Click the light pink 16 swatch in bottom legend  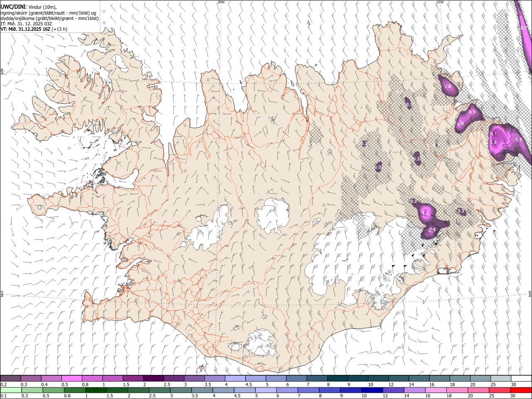click(x=436, y=390)
